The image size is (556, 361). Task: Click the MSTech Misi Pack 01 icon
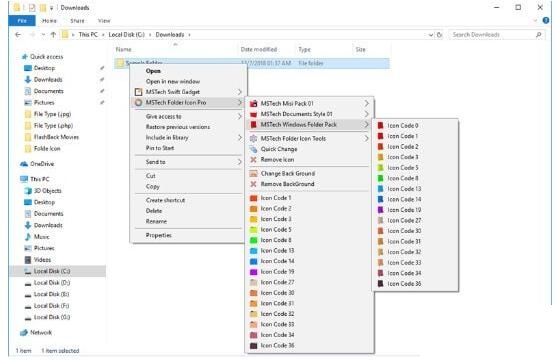point(253,104)
